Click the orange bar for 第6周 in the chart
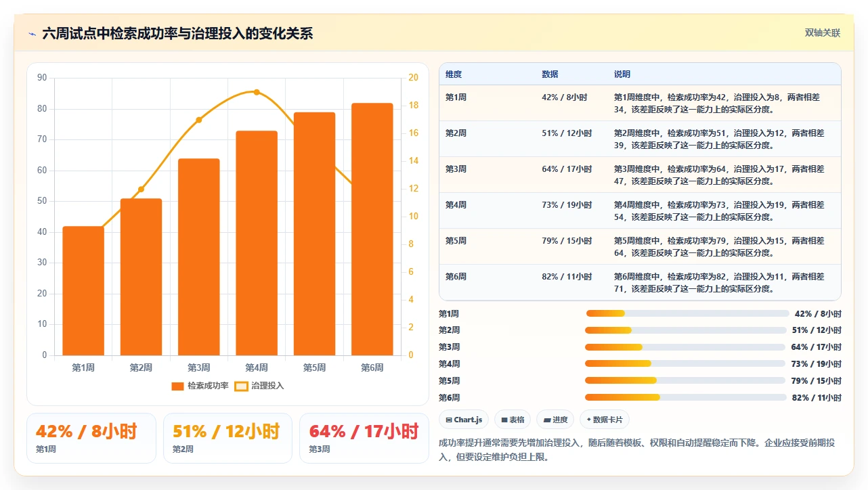The image size is (868, 490). 372,229
